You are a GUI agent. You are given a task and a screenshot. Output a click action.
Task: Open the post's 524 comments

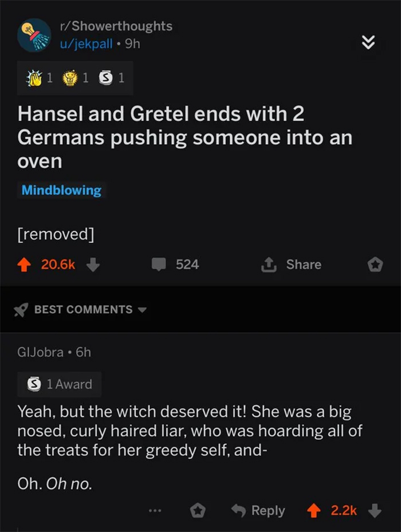tap(175, 265)
